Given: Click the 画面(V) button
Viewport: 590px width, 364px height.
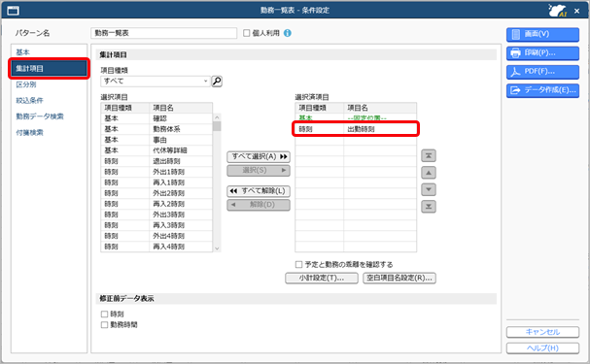Looking at the screenshot, I should 542,34.
